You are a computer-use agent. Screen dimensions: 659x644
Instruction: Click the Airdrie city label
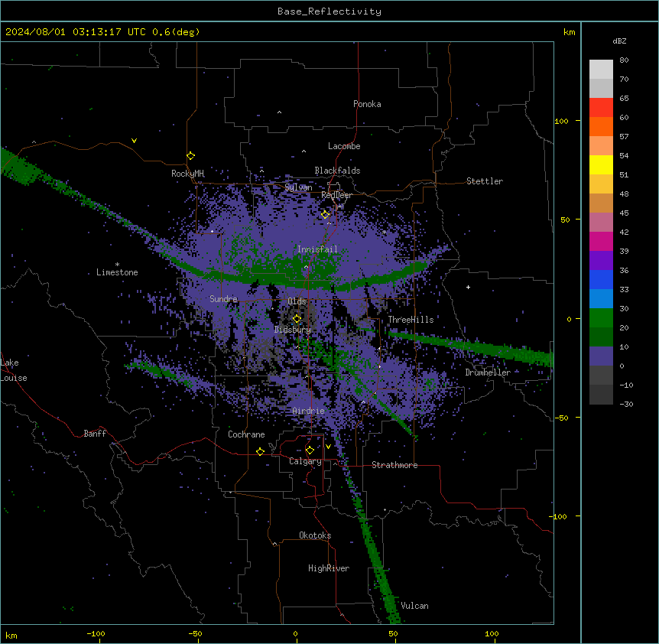click(309, 411)
